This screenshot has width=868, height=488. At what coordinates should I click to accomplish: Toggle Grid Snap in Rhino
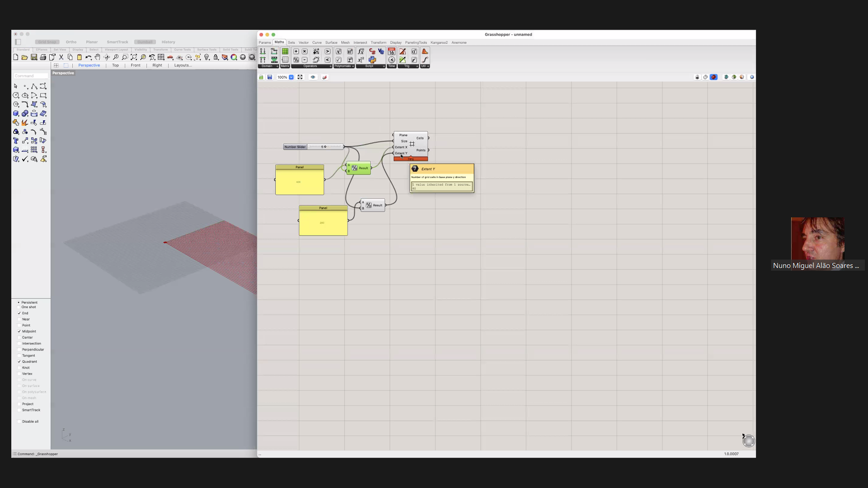point(47,42)
